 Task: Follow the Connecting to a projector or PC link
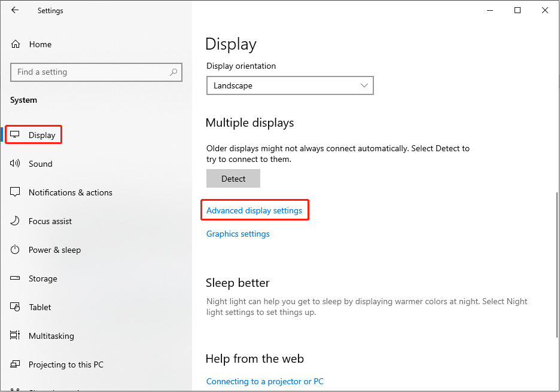[265, 381]
